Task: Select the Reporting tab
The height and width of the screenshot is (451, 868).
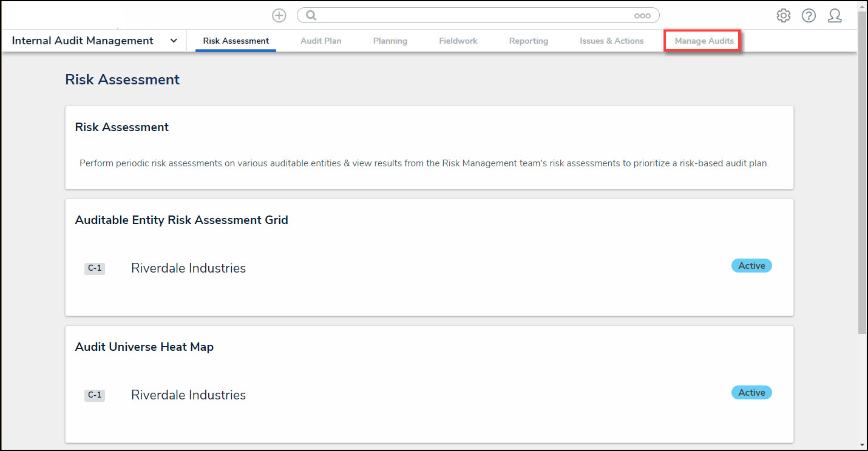Action: coord(528,41)
